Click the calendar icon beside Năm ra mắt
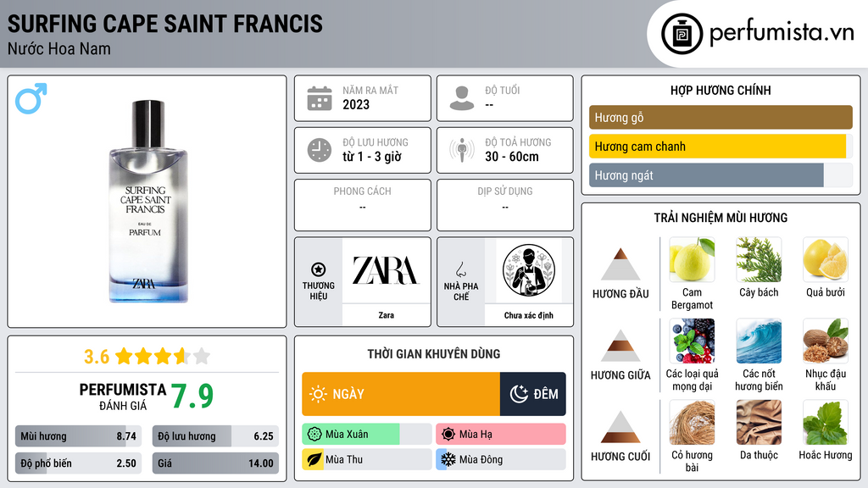This screenshot has height=488, width=868. coord(320,98)
